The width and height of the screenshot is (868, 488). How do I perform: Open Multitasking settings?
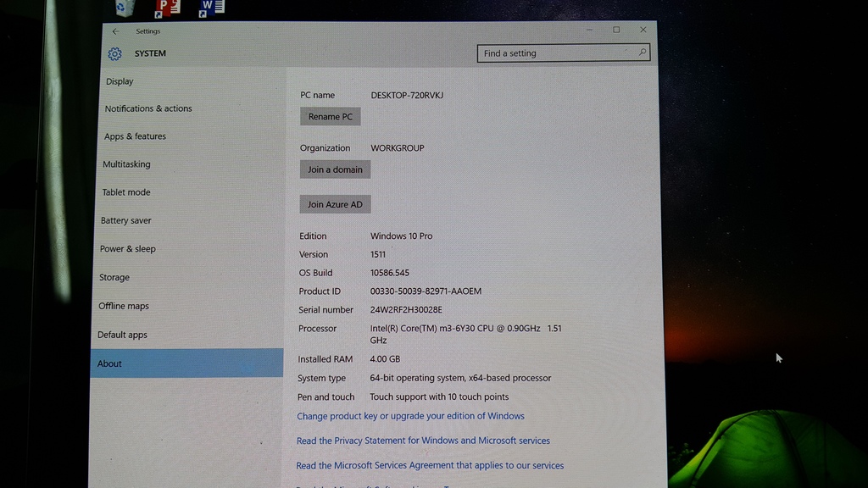[x=126, y=164]
